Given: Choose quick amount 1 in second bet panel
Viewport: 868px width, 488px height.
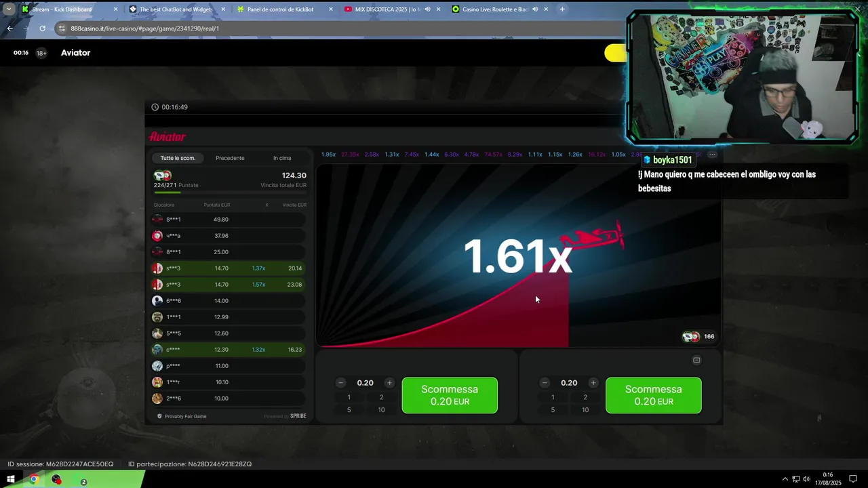Looking at the screenshot, I should pos(553,397).
